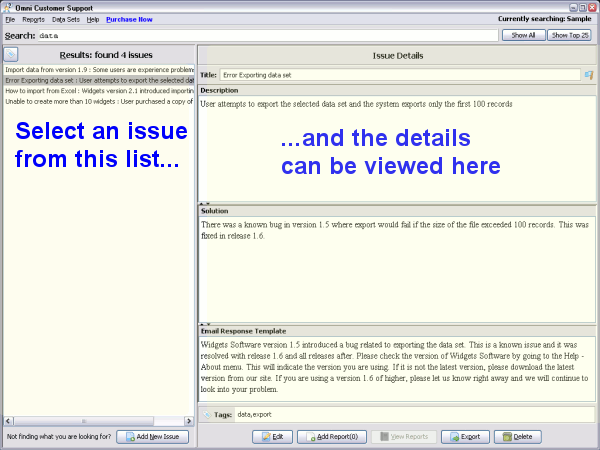Screen dimensions: 600x450
Task: Select 'Unable to create more than 10 widgets' issue
Action: tap(99, 102)
